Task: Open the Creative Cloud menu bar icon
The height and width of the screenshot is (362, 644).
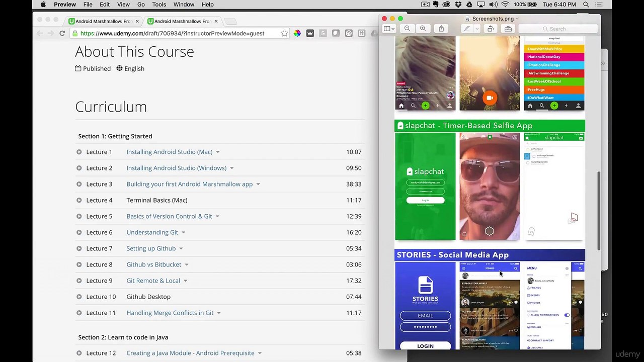Action: [447, 5]
